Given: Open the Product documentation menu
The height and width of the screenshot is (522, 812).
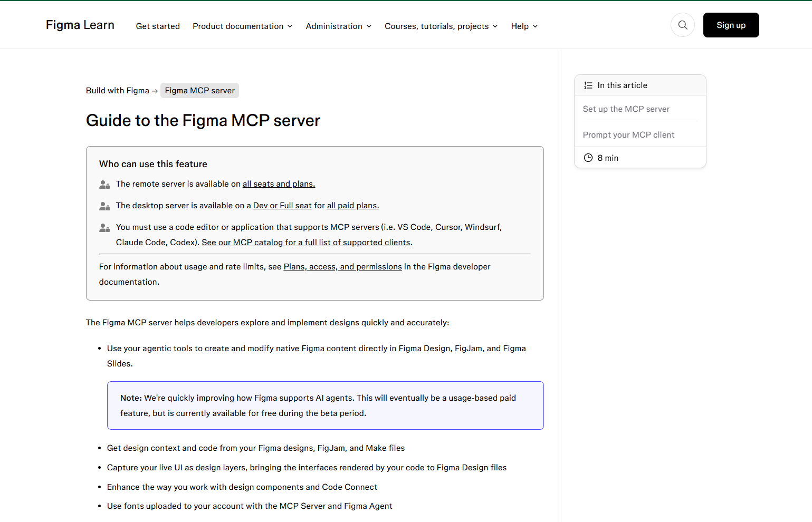Looking at the screenshot, I should (243, 26).
